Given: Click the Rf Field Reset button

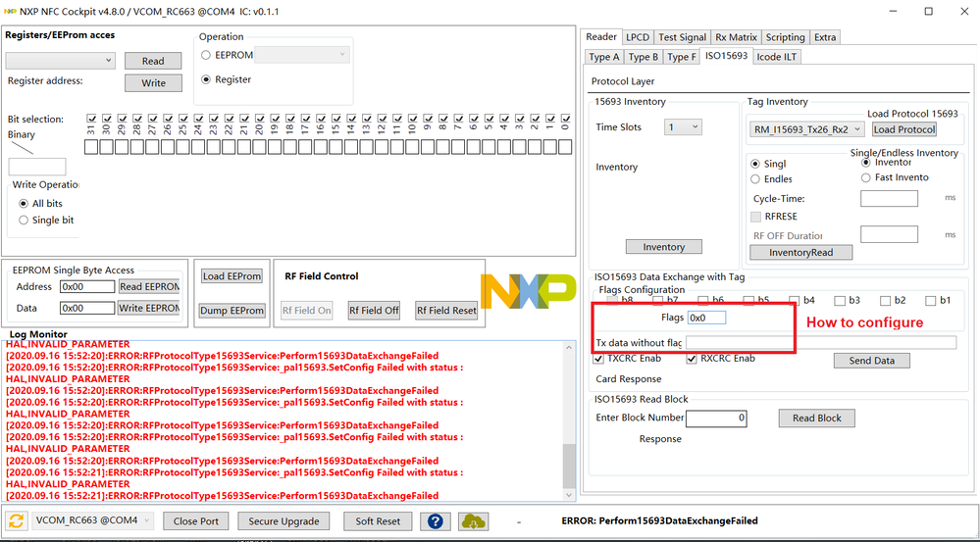Looking at the screenshot, I should 446,311.
